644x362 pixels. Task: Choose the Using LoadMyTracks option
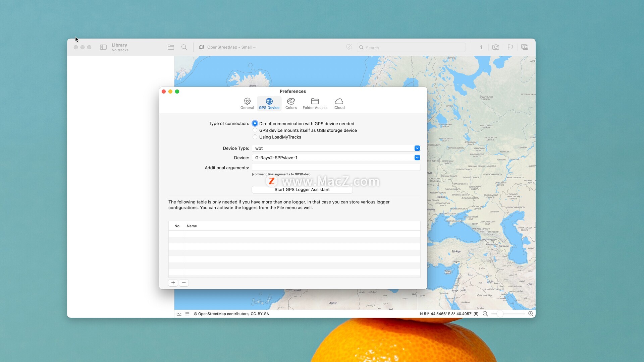255,137
